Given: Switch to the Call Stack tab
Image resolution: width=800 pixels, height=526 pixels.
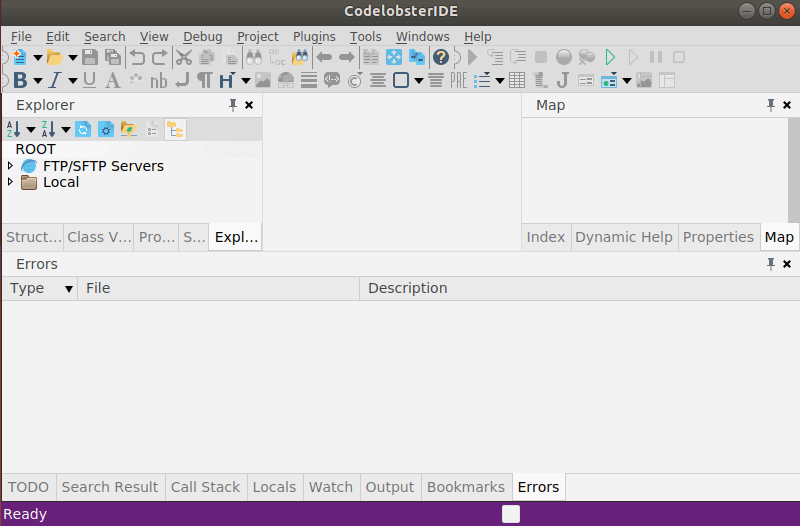Looking at the screenshot, I should click(205, 487).
